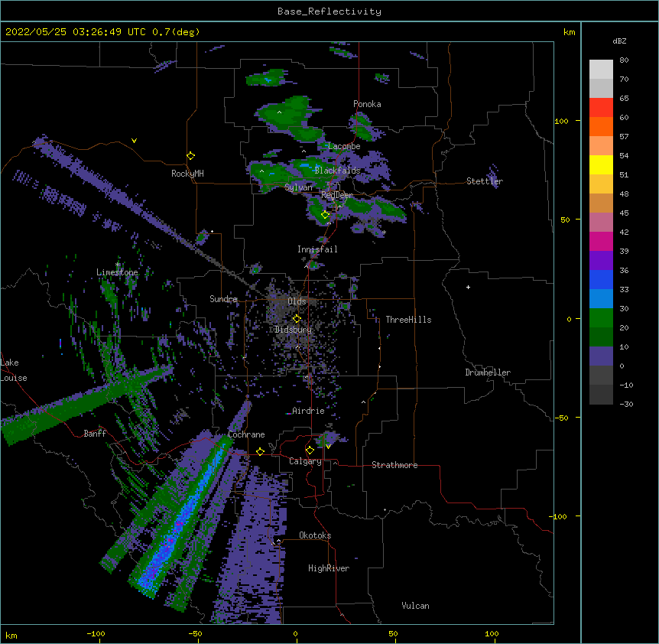This screenshot has width=659, height=644.
Task: Select the Banff town label
Action: 95,434
